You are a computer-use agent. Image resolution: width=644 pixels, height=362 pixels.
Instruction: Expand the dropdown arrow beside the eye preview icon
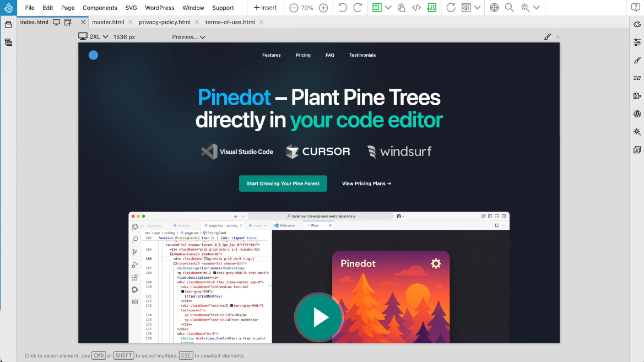pyautogui.click(x=477, y=8)
